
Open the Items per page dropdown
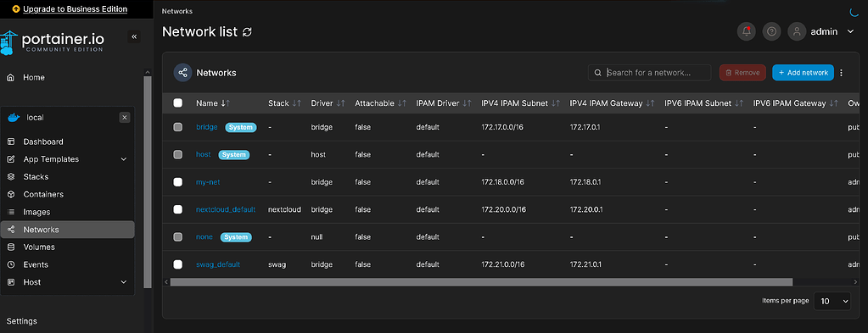click(x=832, y=302)
